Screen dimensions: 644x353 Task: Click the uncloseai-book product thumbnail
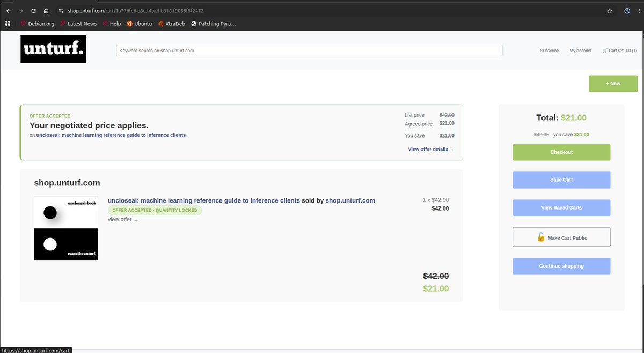(x=66, y=228)
